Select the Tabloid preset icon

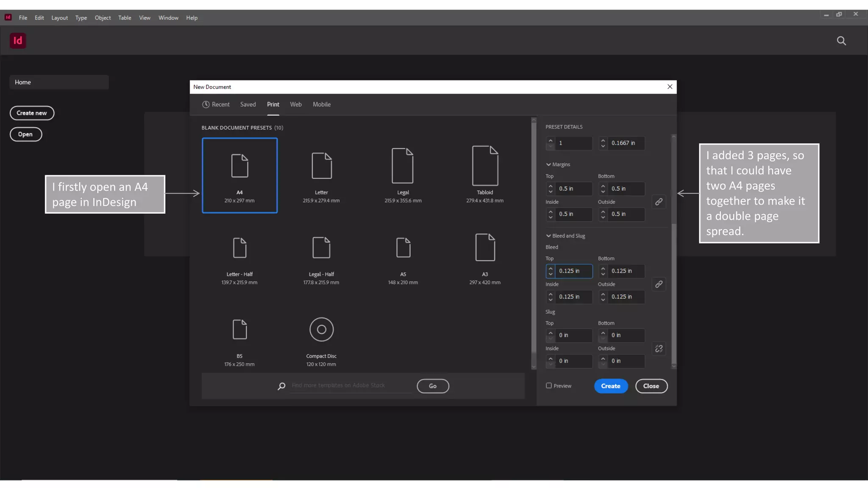[x=485, y=166]
